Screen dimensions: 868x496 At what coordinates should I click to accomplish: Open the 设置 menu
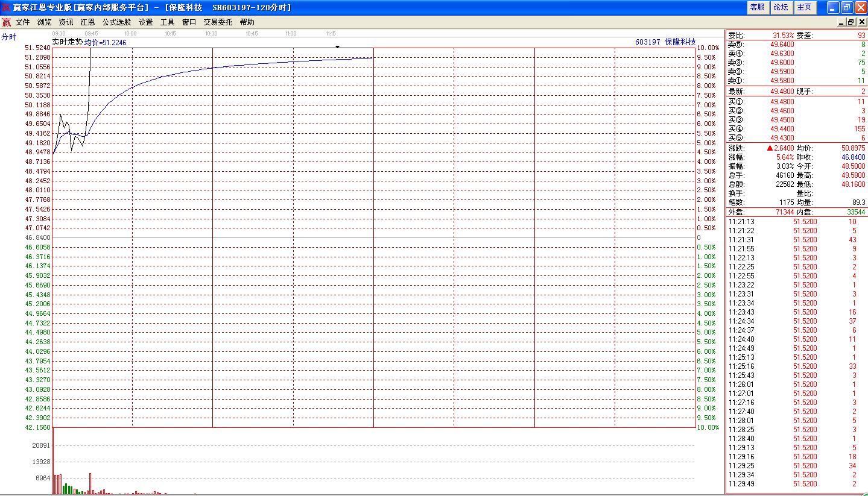point(145,22)
